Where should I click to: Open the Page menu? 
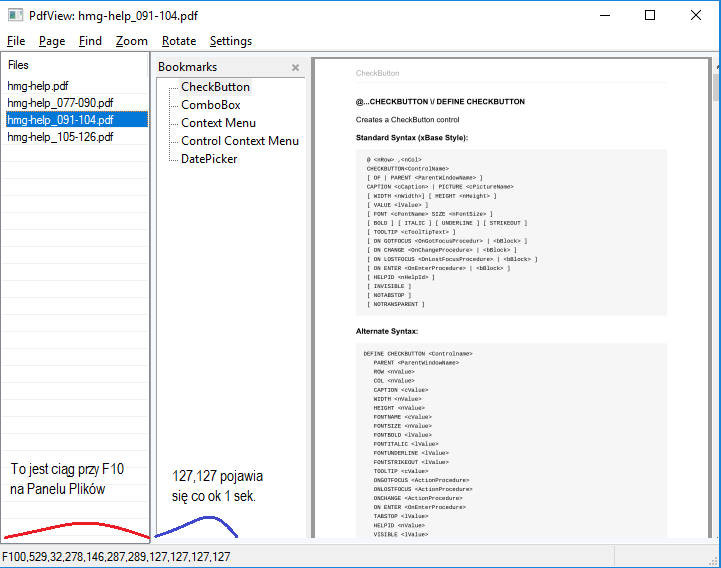pyautogui.click(x=52, y=41)
